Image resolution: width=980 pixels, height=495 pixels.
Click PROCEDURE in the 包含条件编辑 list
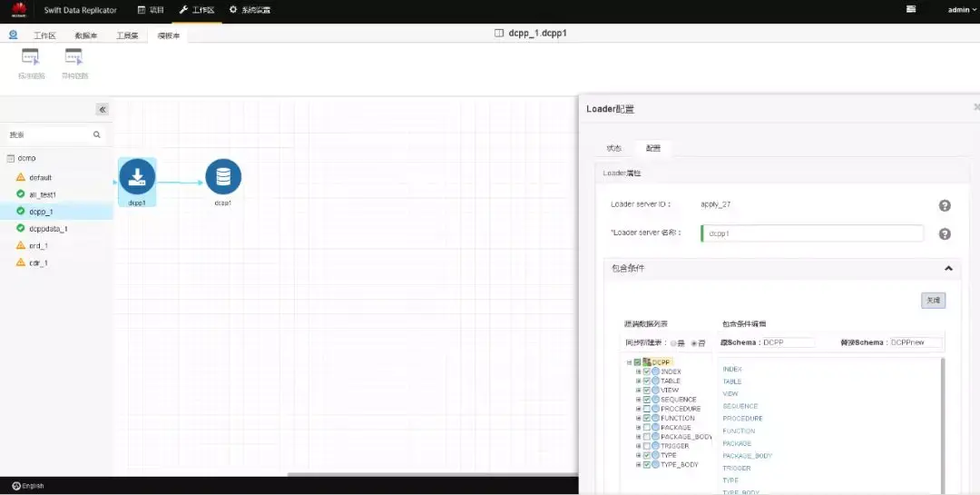[x=742, y=419]
